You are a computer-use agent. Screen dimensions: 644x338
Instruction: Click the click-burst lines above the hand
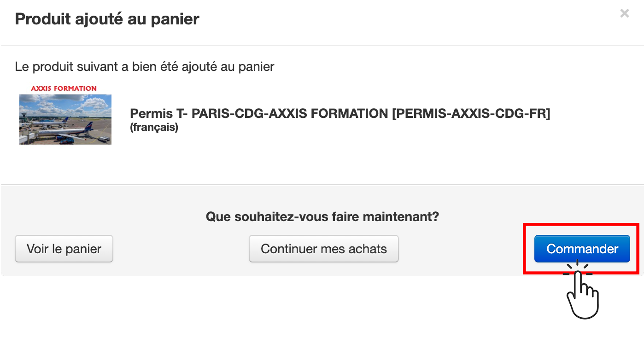point(578,267)
